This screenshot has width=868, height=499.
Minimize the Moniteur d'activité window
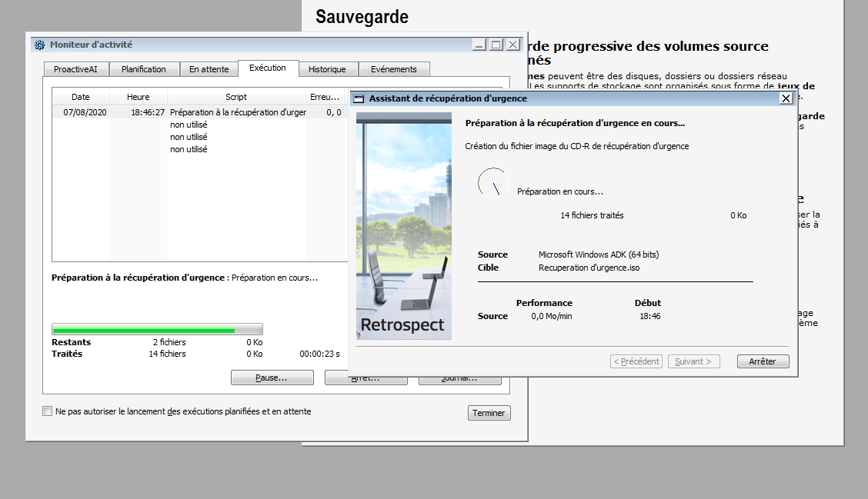point(479,45)
